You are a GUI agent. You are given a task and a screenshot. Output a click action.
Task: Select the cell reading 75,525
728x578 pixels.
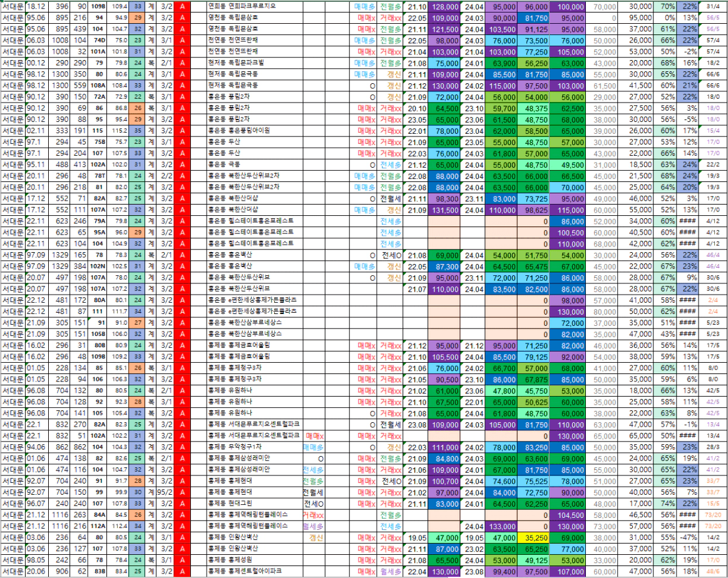click(x=533, y=482)
